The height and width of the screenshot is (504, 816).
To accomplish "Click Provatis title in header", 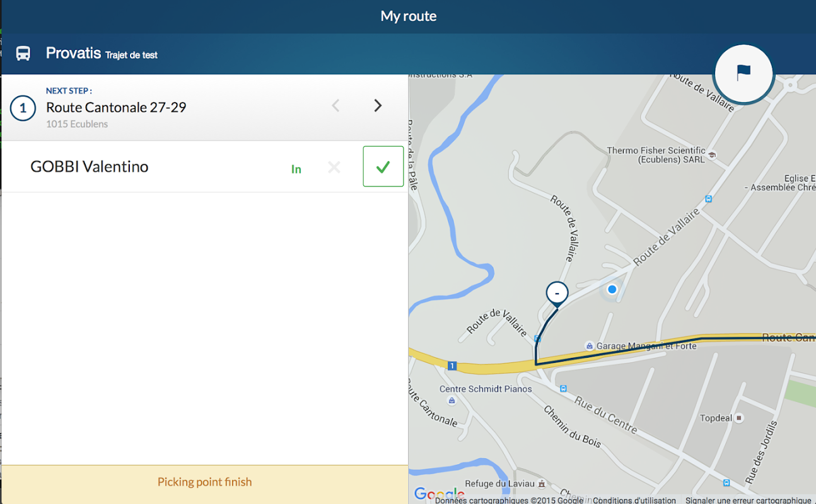I will [73, 53].
